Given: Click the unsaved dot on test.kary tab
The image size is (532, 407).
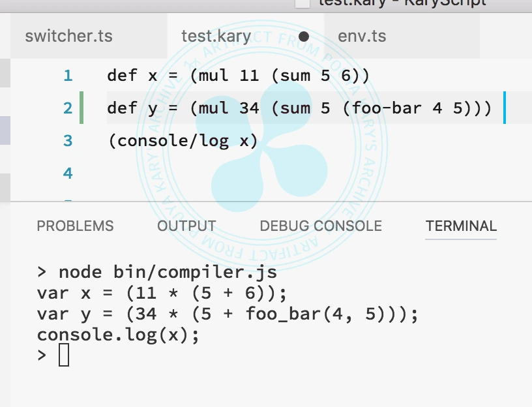Looking at the screenshot, I should point(304,37).
